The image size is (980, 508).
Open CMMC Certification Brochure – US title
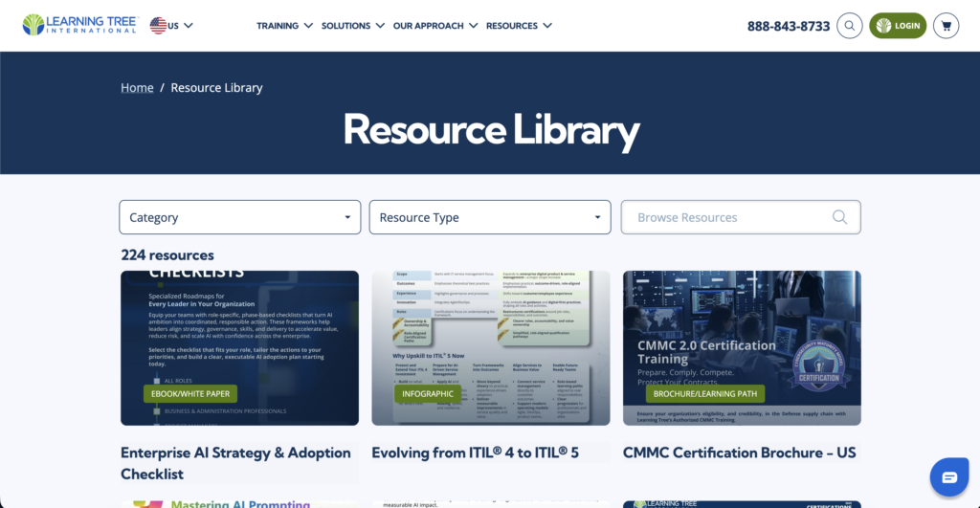(740, 453)
